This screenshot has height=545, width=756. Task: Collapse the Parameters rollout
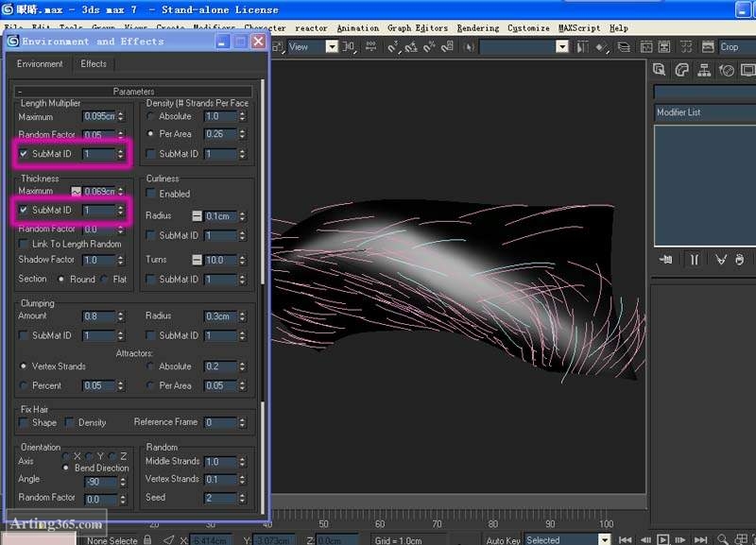point(133,91)
